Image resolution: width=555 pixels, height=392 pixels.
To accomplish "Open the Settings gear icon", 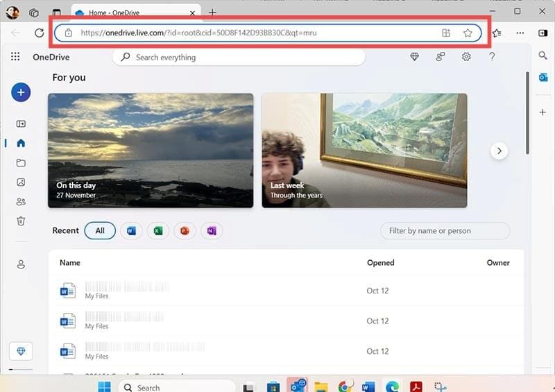I will pyautogui.click(x=466, y=57).
